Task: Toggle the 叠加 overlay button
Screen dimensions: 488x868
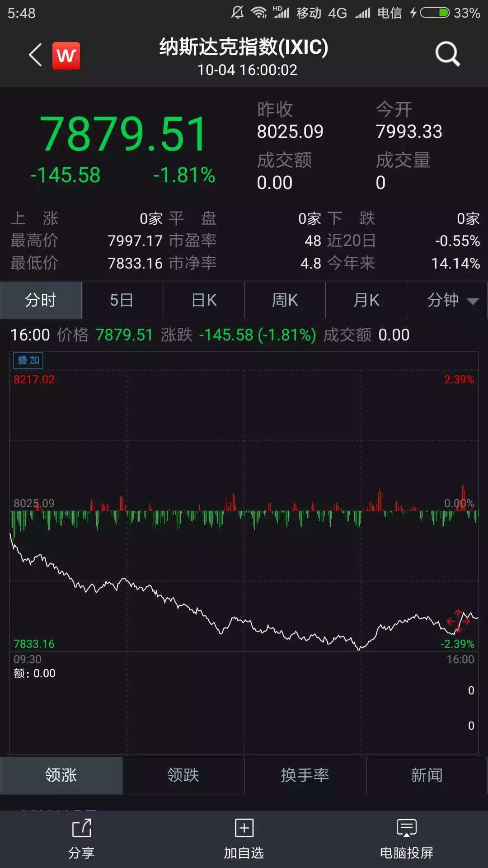Action: click(x=28, y=360)
